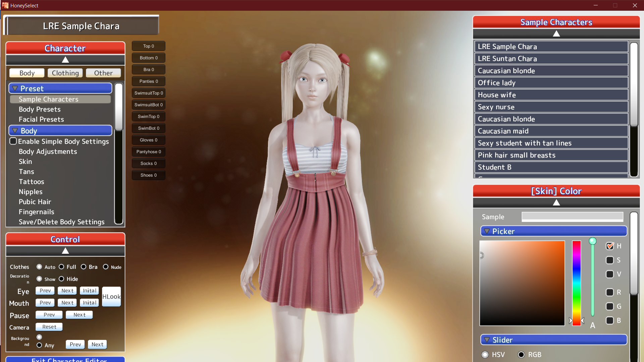
Task: Collapse the Picker section
Action: 487,231
